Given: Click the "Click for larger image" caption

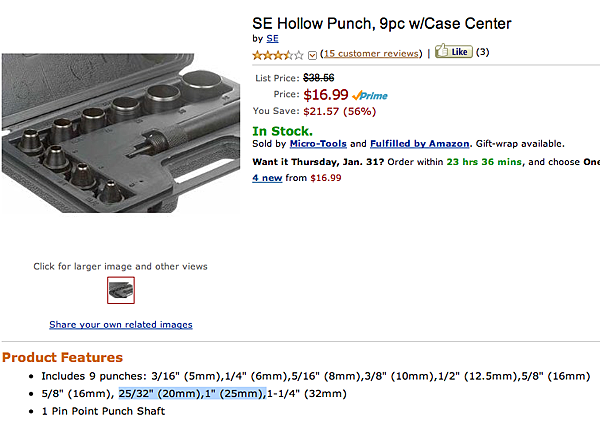Looking at the screenshot, I should pyautogui.click(x=120, y=266).
